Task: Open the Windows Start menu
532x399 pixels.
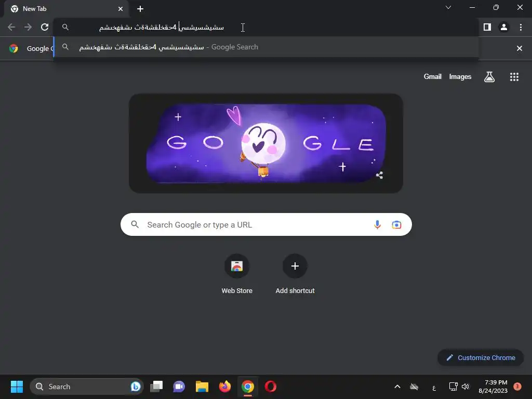Action: point(17,387)
